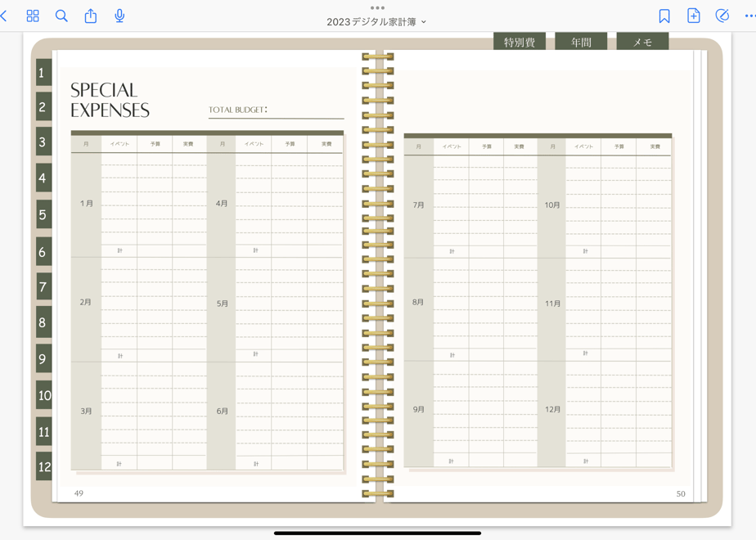Image resolution: width=756 pixels, height=540 pixels.
Task: Add a new page
Action: (693, 16)
